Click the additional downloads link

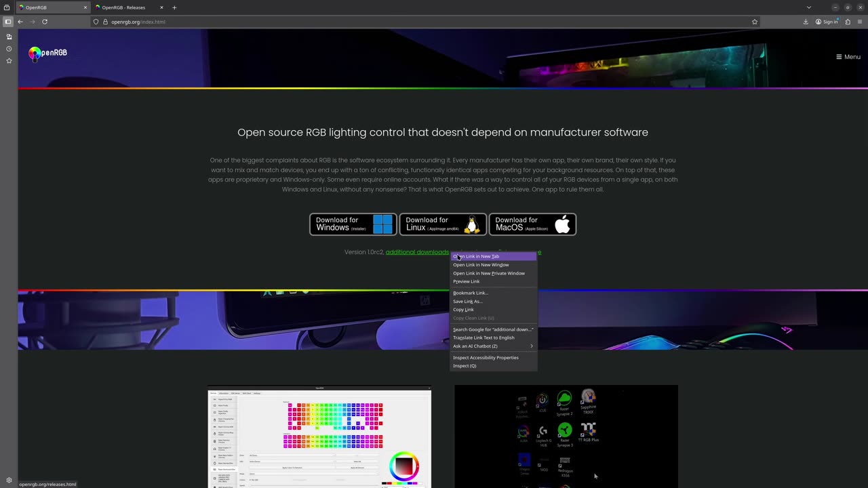pos(417,252)
